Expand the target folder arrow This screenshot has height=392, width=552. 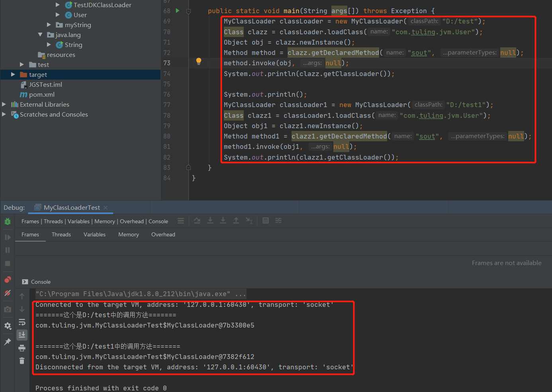pos(13,74)
